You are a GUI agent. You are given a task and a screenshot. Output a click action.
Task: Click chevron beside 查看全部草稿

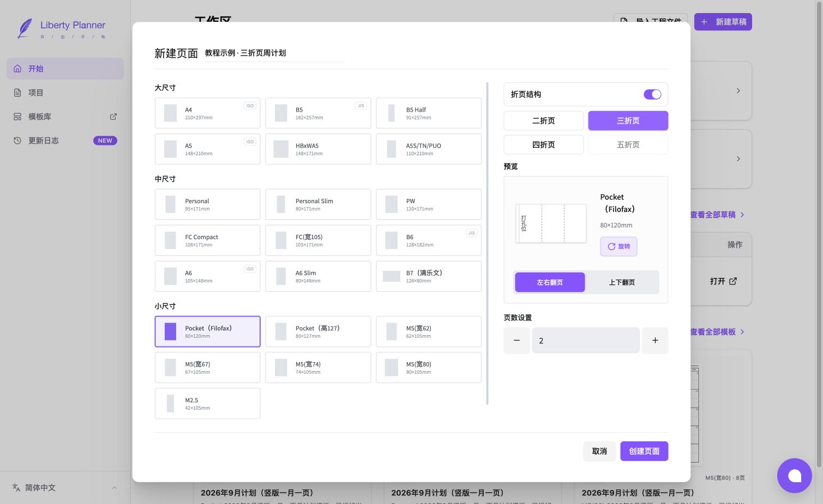click(742, 215)
